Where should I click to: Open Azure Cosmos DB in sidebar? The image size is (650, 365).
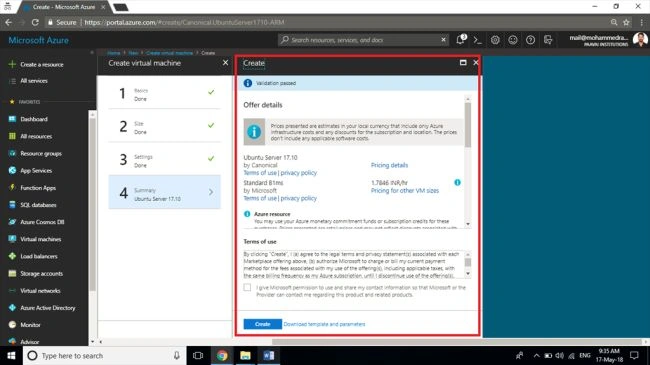(x=42, y=222)
